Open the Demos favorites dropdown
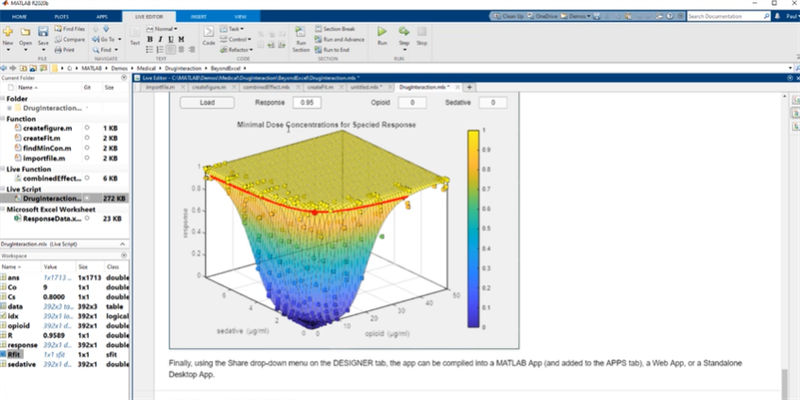800x400 pixels. 589,16
